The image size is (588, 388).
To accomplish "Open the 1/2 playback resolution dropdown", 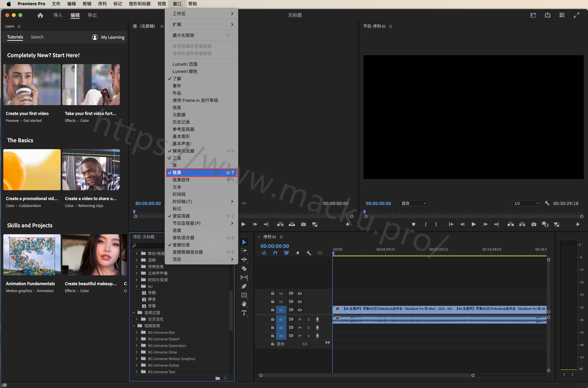I will pos(526,203).
